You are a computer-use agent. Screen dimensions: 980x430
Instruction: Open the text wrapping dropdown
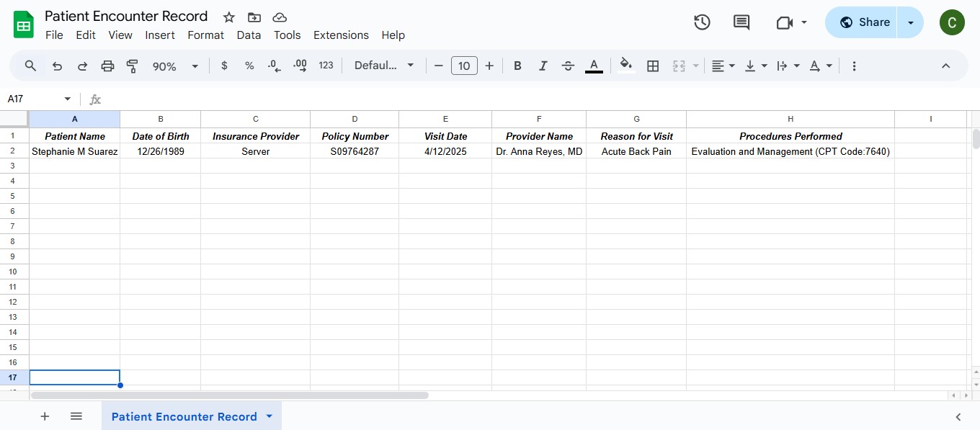788,66
